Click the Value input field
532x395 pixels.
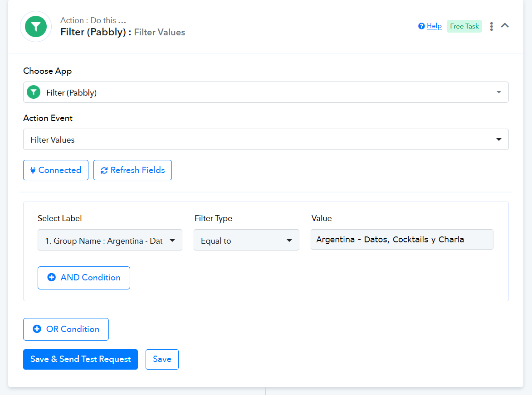coord(402,240)
